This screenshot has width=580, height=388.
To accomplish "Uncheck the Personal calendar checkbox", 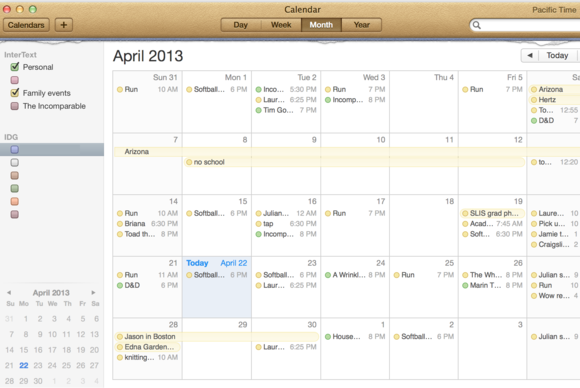I will click(15, 67).
